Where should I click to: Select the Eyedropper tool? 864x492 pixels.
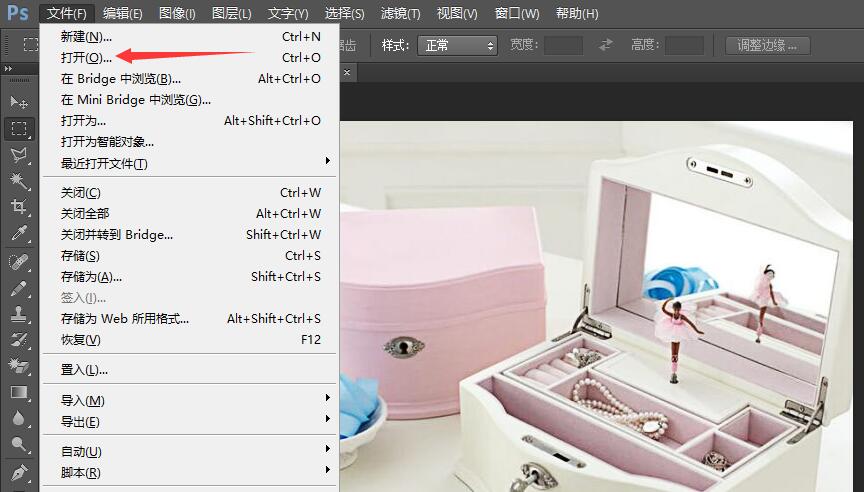18,233
